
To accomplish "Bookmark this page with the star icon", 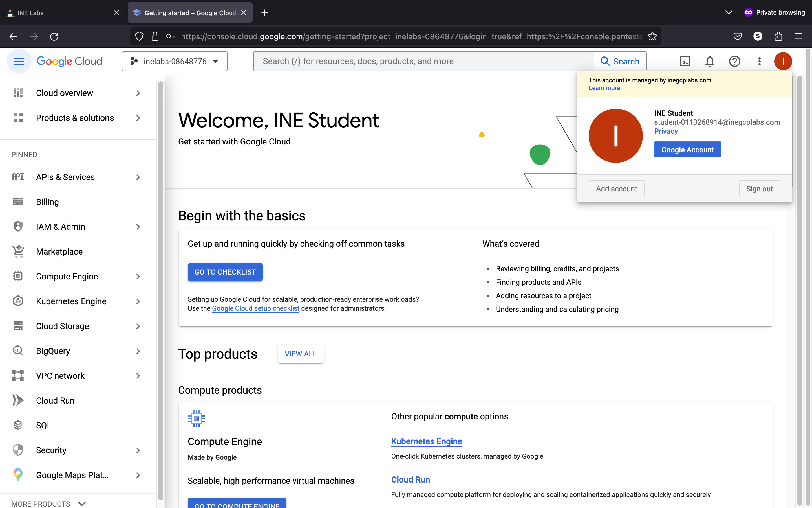I will [652, 36].
